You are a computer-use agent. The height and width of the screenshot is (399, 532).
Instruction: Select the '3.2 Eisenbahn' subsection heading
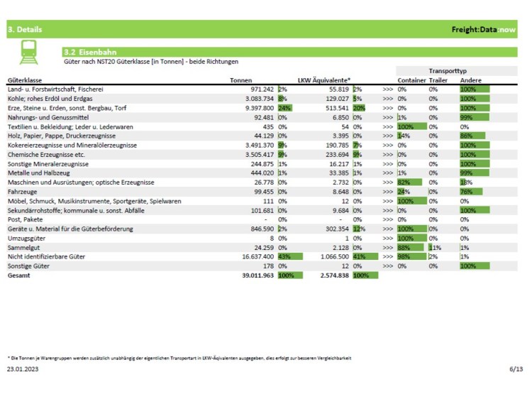pyautogui.click(x=89, y=52)
